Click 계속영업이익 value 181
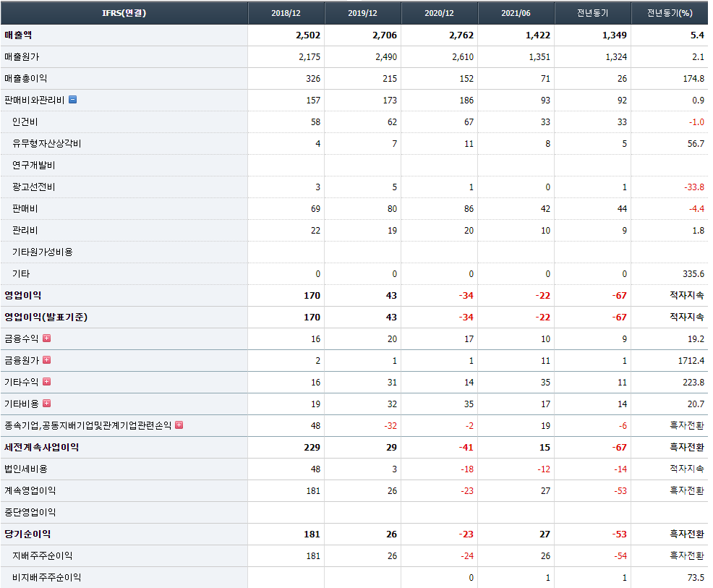This screenshot has height=588, width=713. (313, 490)
